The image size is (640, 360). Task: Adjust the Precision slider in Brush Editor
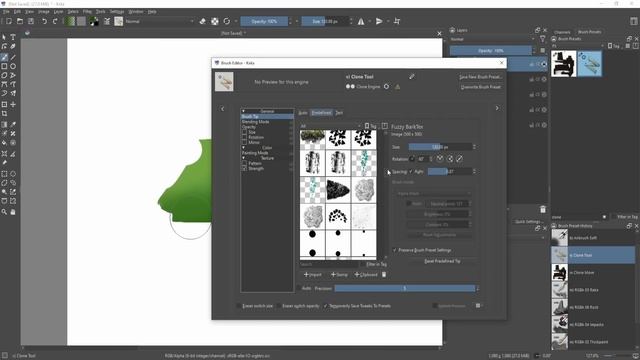click(x=405, y=288)
